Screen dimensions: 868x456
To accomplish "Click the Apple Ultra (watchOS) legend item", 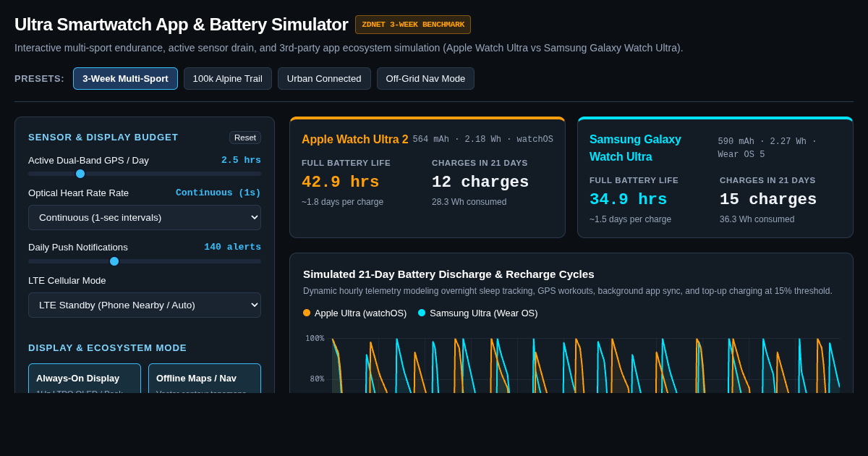I will 354,313.
